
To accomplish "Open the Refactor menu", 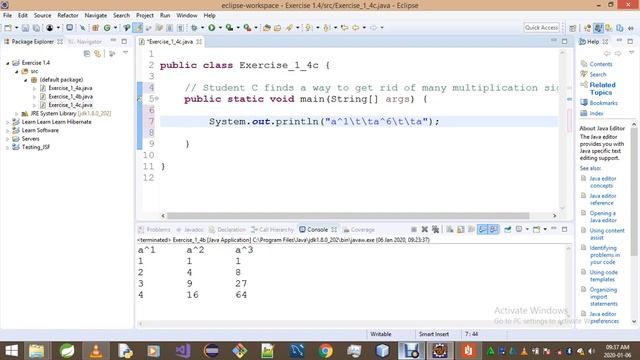I will click(68, 15).
